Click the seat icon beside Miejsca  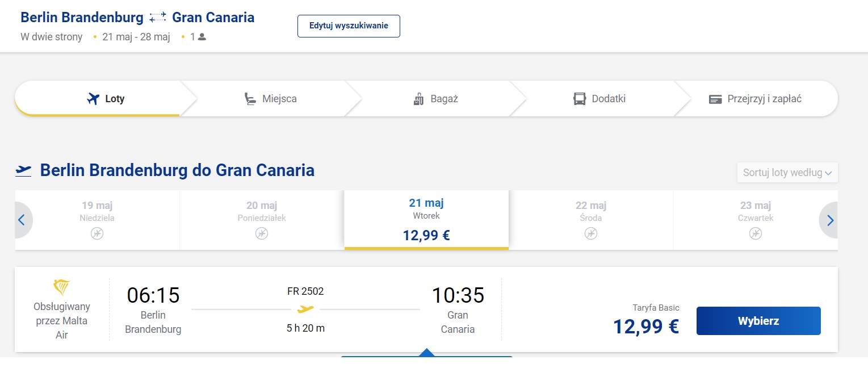(250, 99)
